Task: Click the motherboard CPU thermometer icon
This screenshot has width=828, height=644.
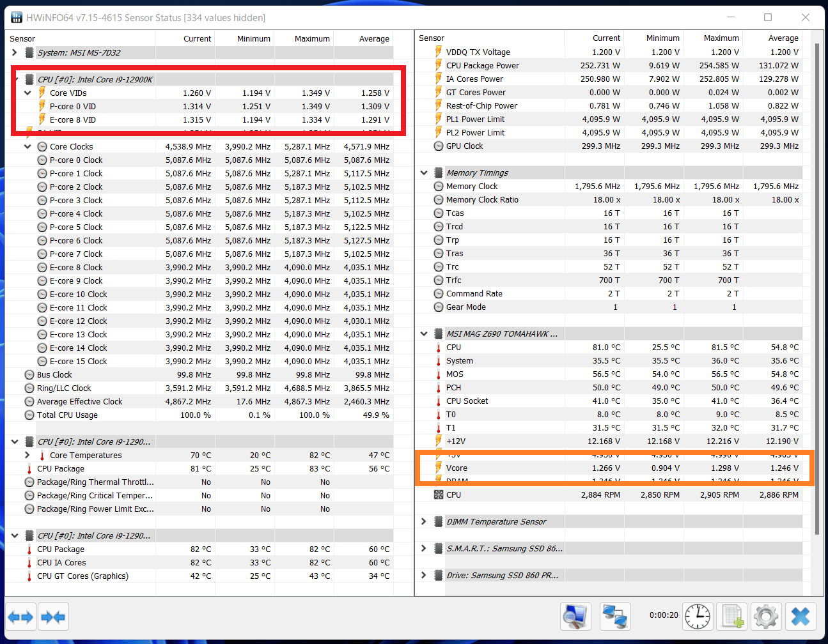Action: (439, 347)
